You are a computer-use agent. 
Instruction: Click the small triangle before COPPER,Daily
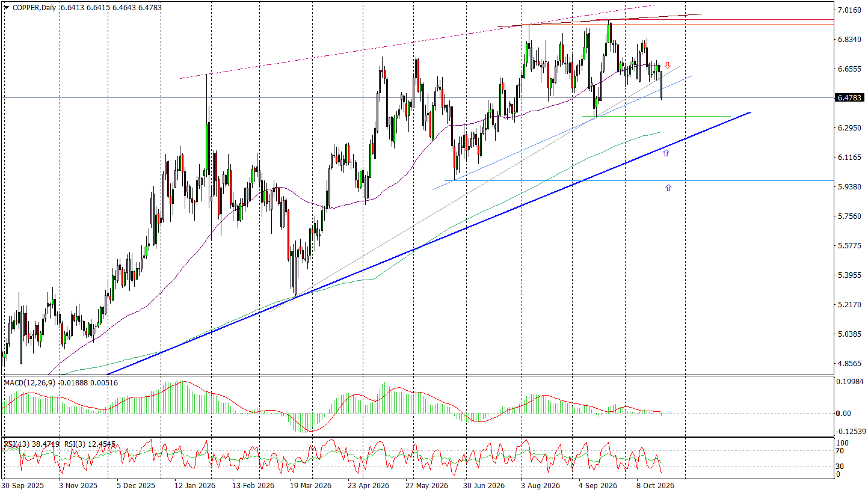coord(6,7)
